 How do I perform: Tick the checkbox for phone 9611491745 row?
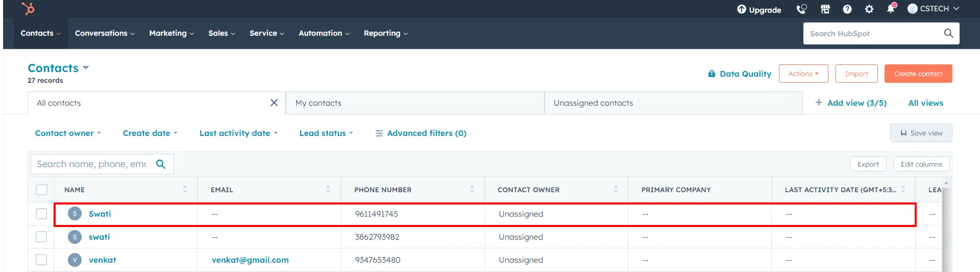[41, 214]
